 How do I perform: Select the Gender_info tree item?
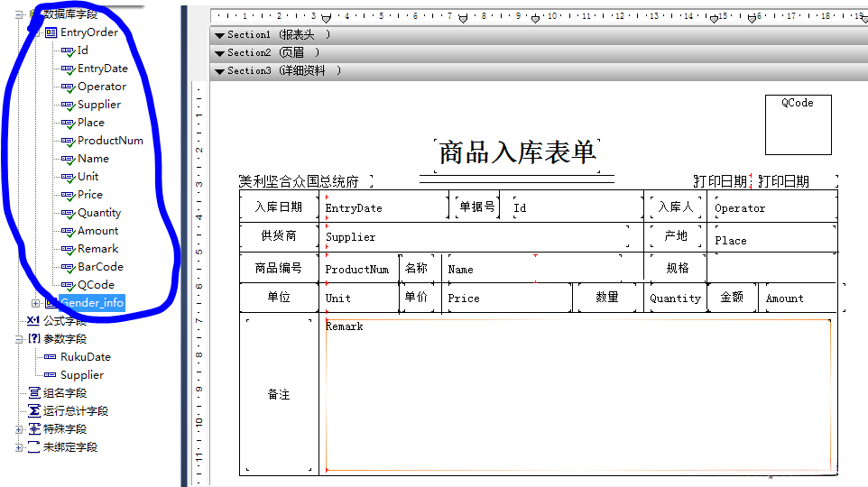[x=92, y=303]
